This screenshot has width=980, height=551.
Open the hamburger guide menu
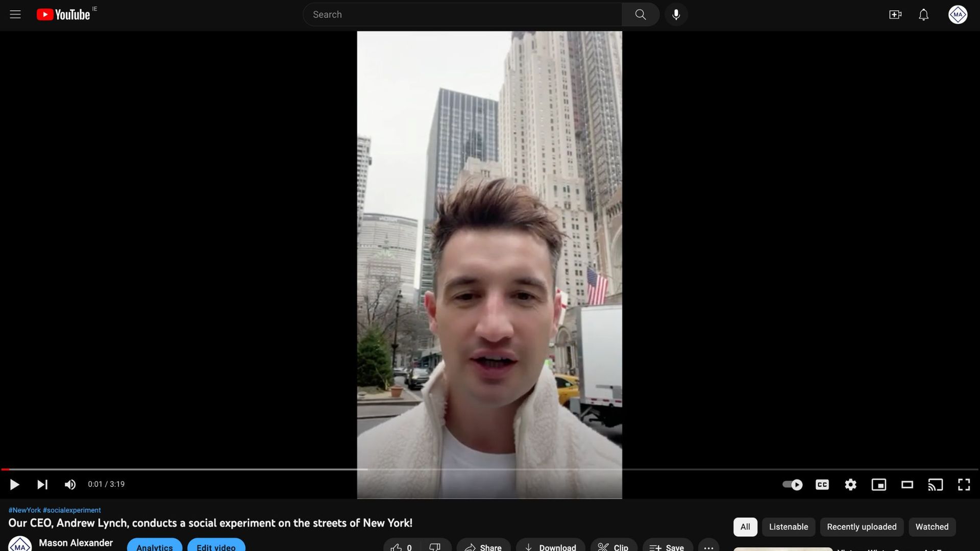(x=15, y=15)
